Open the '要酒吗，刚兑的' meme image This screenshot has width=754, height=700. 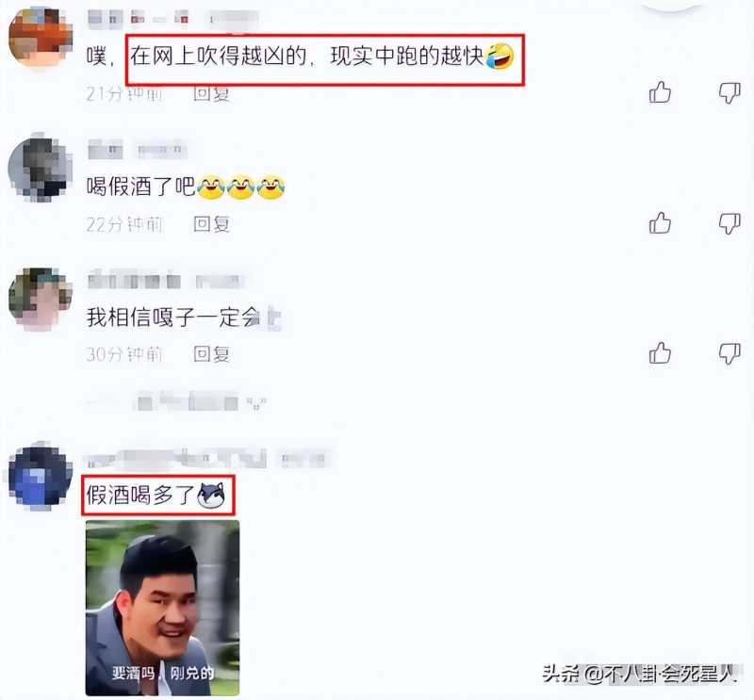(x=162, y=608)
